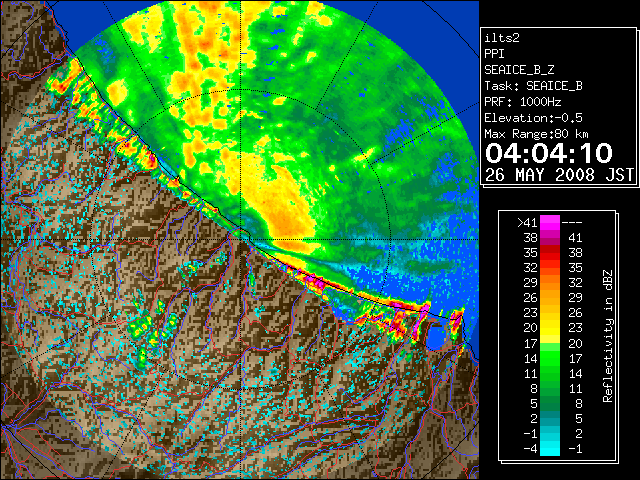Select the "Elevation:-0.5" value
The width and height of the screenshot is (640, 480).
tap(533, 118)
